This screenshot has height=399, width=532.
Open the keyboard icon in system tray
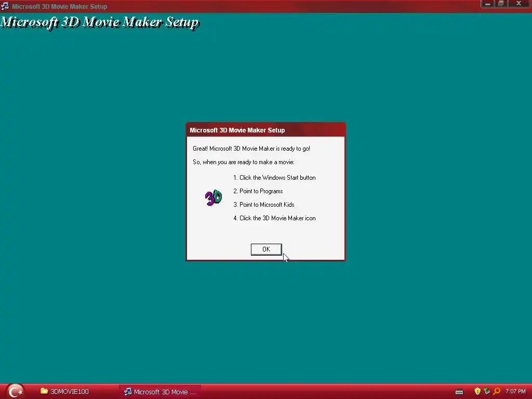[x=459, y=392]
